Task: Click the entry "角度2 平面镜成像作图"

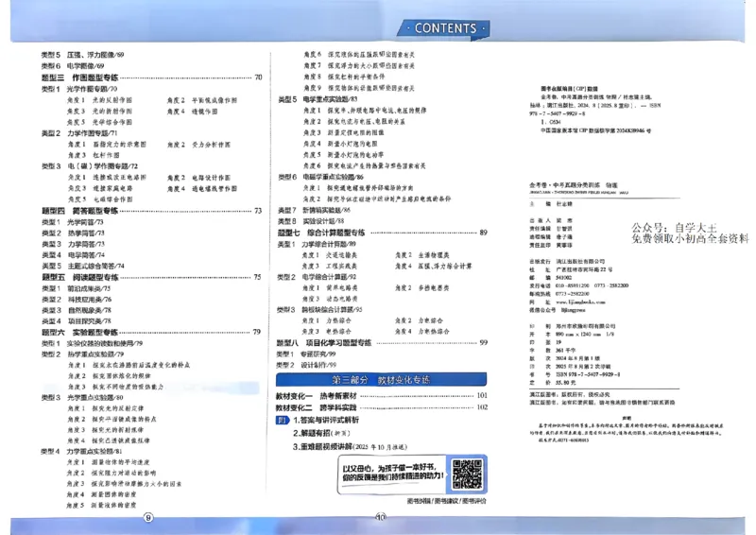Action: tap(202, 100)
